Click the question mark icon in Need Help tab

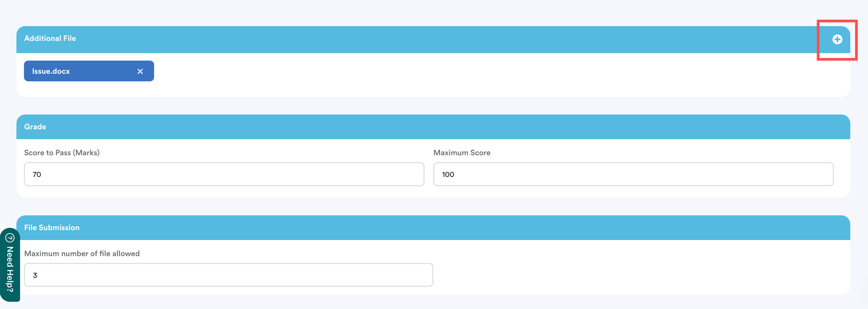pos(10,238)
